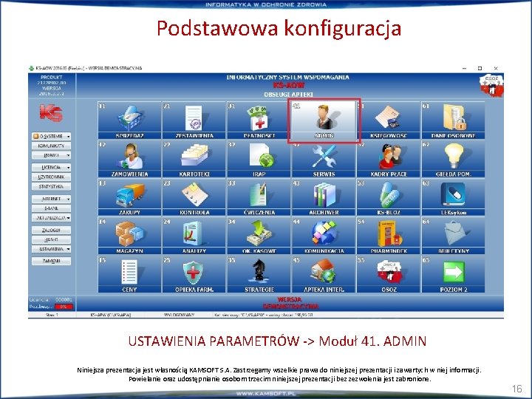Screen dimensions: 532x399
Task: Open module 14 MAGAZYN
Action: [x=129, y=236]
